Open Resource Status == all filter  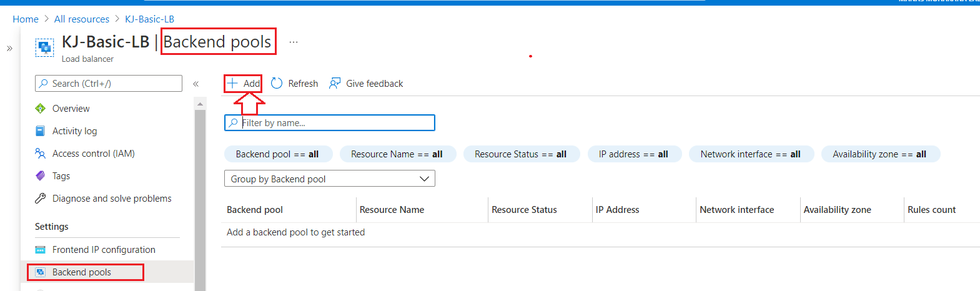[x=521, y=154]
